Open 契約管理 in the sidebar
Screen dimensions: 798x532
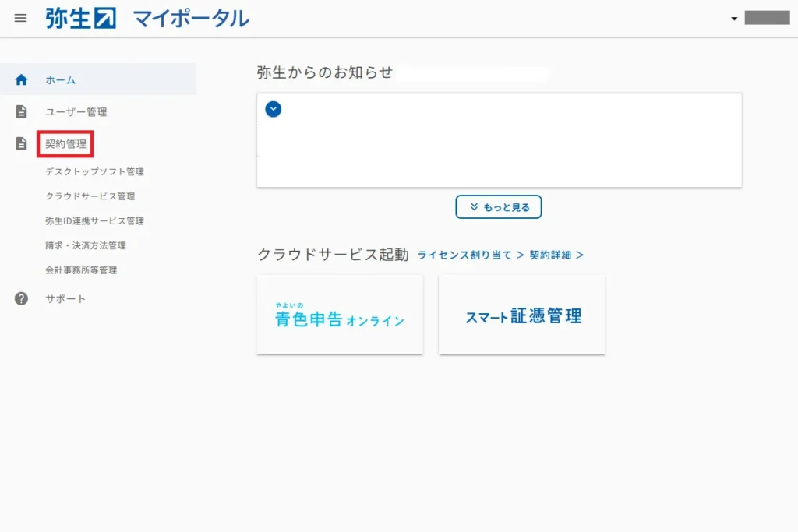pyautogui.click(x=65, y=144)
